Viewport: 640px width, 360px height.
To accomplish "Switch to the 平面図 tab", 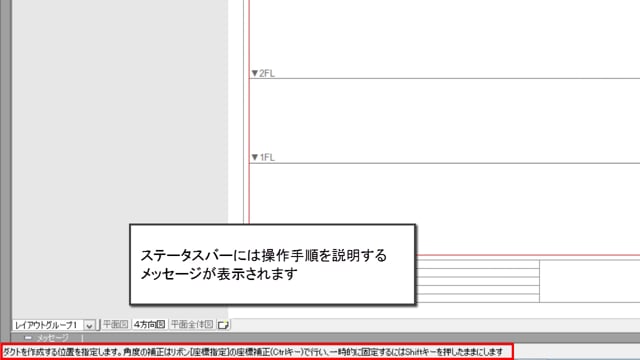I will pos(116,324).
